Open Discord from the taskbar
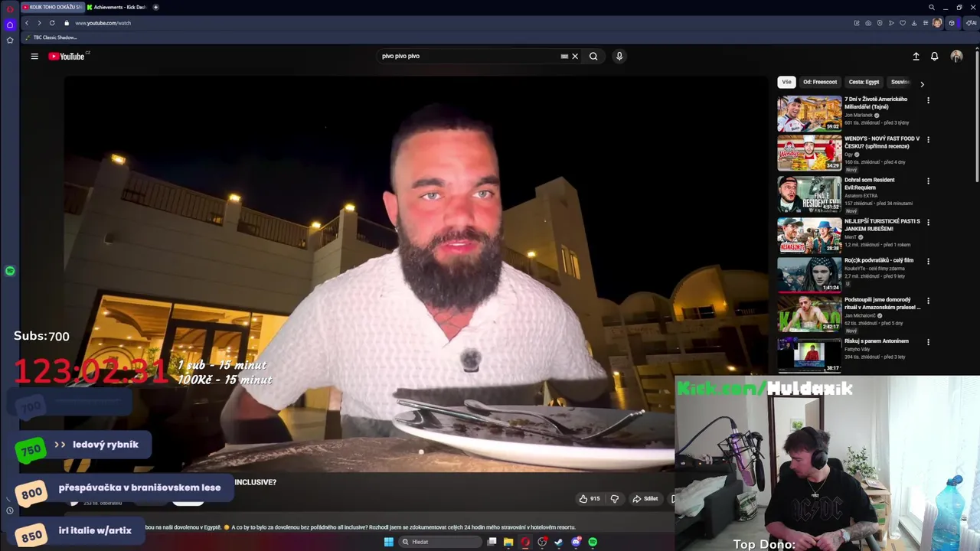Viewport: 980px width, 551px height. coord(576,542)
